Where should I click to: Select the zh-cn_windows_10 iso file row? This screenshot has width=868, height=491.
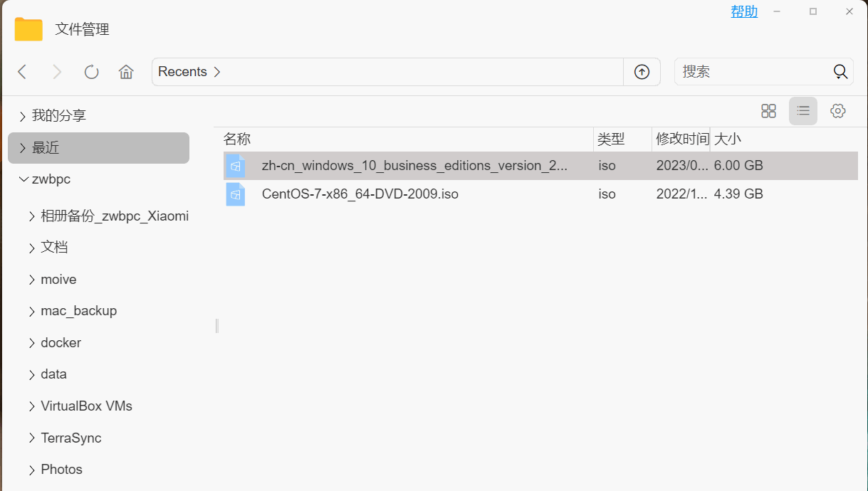[x=414, y=166]
